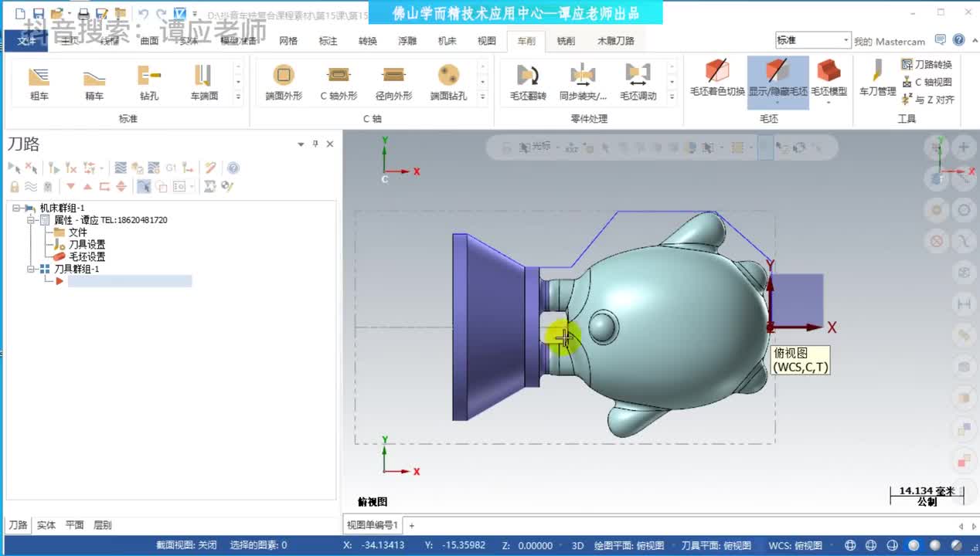
Task: Choose the 端面钻孔 face drill toolpath
Action: click(x=448, y=83)
